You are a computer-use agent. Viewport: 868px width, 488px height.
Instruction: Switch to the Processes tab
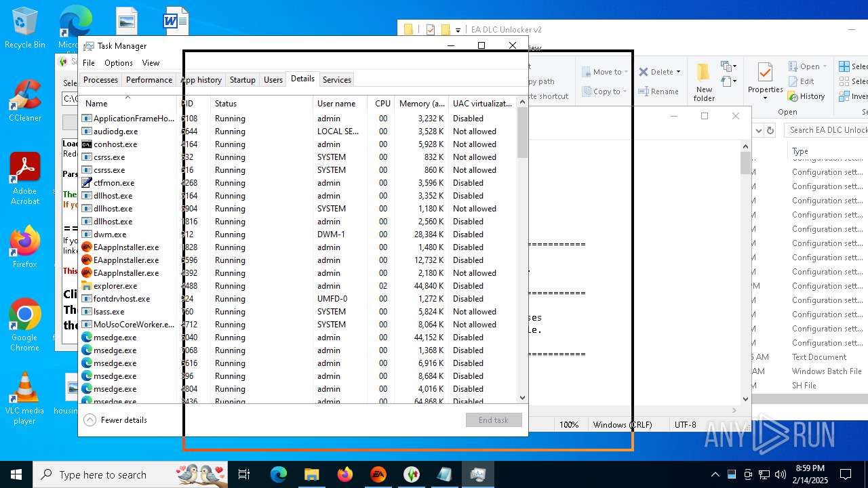coord(100,80)
